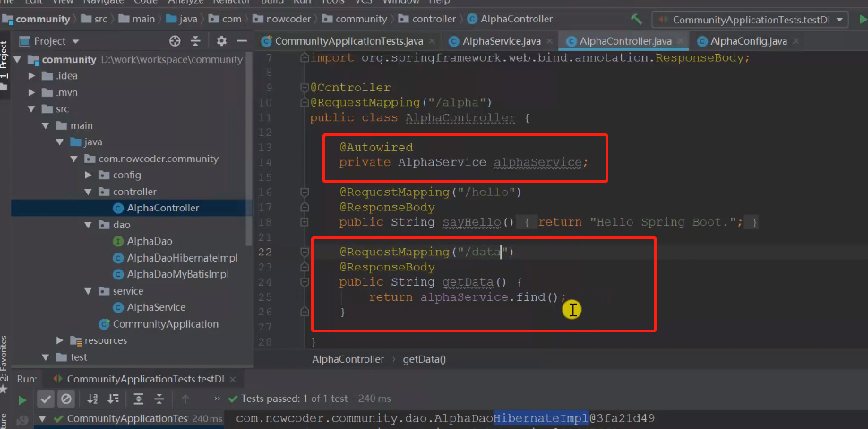Click getData() in editor breadcrumb
The width and height of the screenshot is (868, 429).
coord(424,359)
